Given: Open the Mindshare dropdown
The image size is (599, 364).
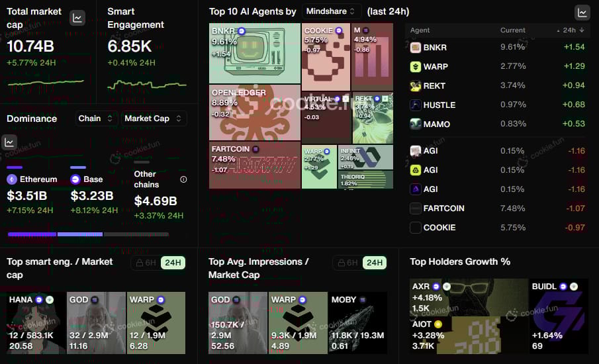Looking at the screenshot, I should (x=331, y=11).
